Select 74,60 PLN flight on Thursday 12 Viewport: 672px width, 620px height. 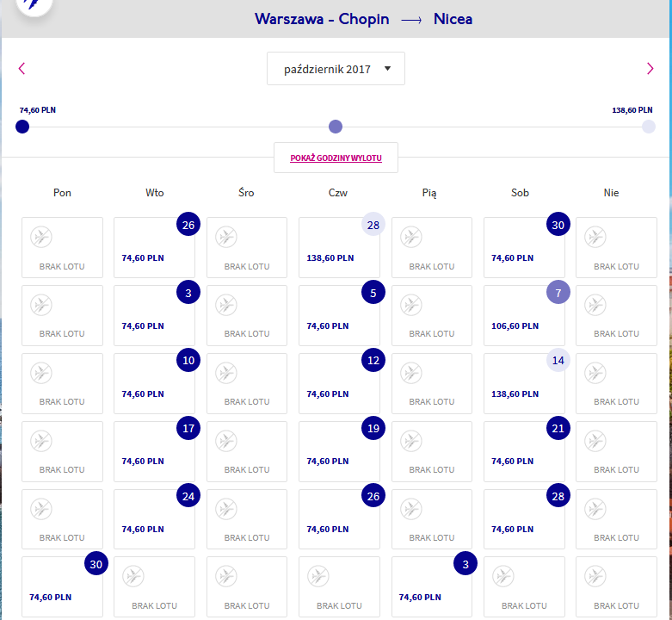pos(339,384)
